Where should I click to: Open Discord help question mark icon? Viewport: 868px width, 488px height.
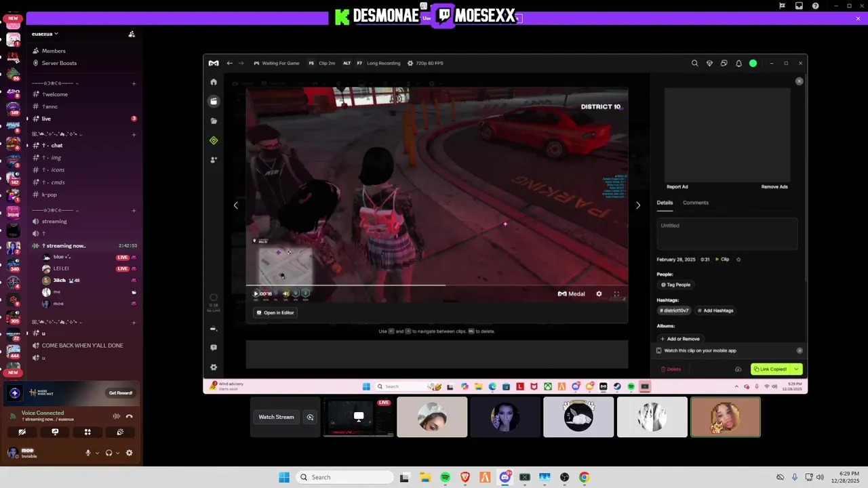815,5
